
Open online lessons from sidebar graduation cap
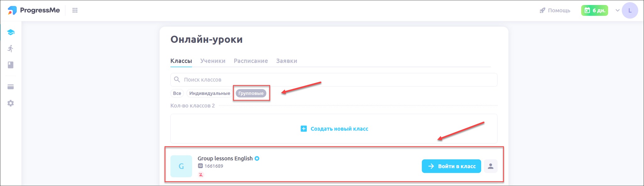11,32
